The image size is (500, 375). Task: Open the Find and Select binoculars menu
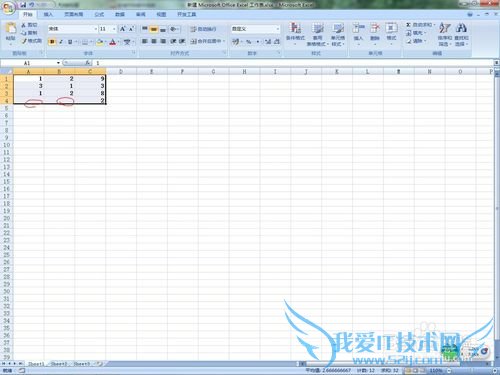[x=461, y=34]
